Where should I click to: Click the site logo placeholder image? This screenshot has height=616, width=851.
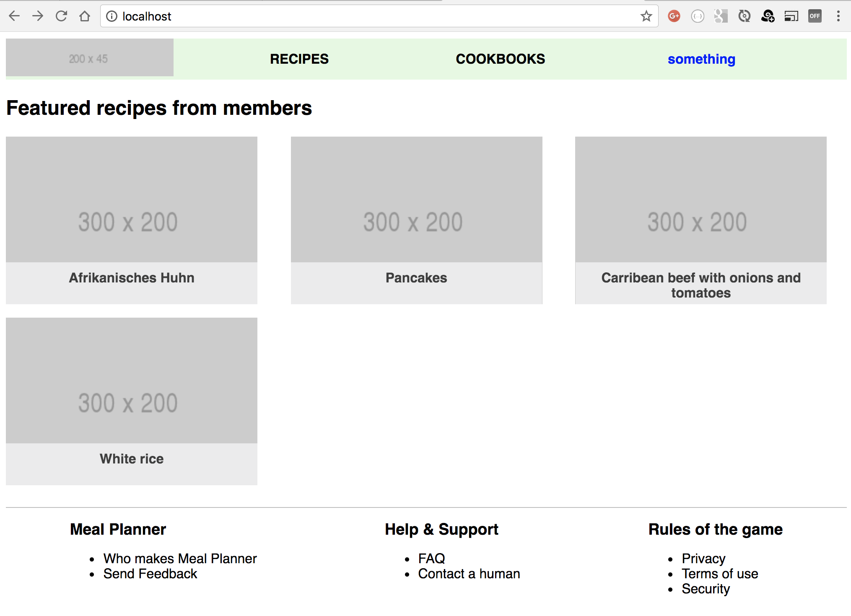90,57
